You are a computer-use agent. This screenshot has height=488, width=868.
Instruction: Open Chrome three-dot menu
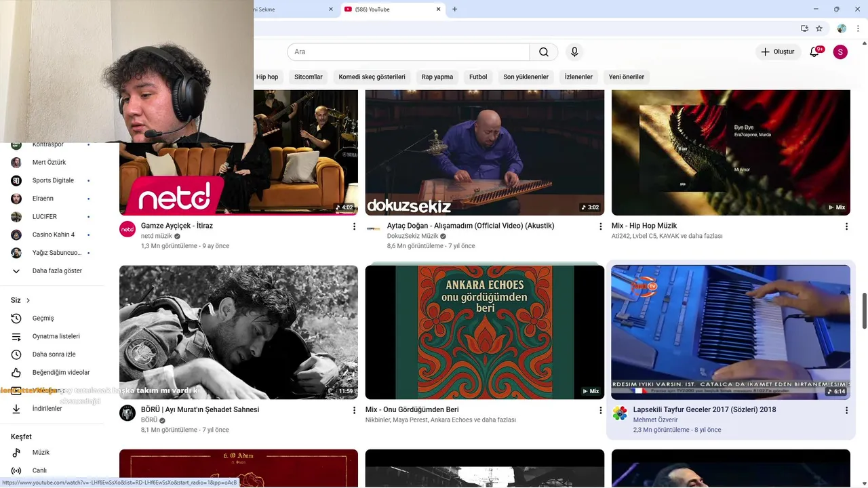858,28
